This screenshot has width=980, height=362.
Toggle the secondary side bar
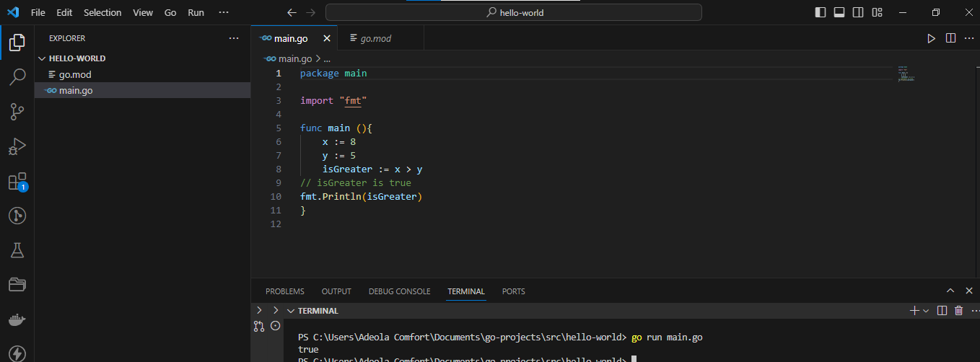(x=858, y=12)
